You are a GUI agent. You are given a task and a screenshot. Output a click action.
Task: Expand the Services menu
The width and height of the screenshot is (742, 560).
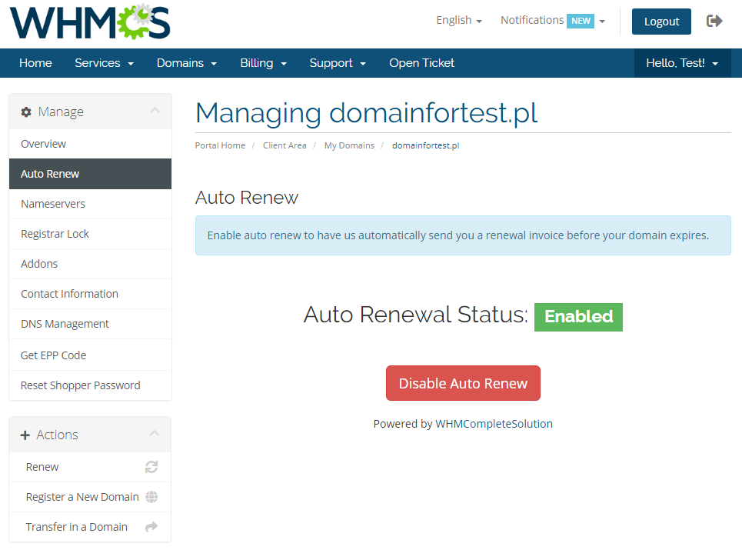click(104, 63)
